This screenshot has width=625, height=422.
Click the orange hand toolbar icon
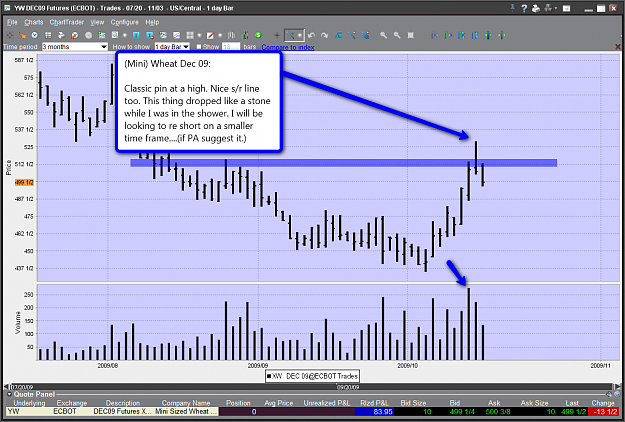point(22,35)
